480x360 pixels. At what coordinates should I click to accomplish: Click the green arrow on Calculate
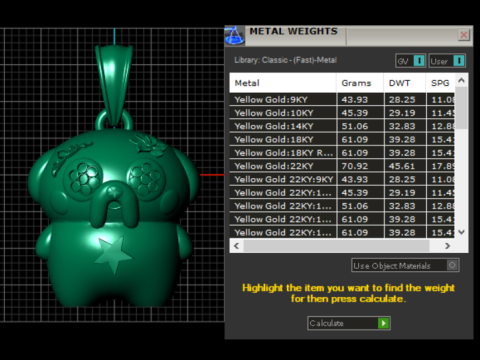coord(383,323)
